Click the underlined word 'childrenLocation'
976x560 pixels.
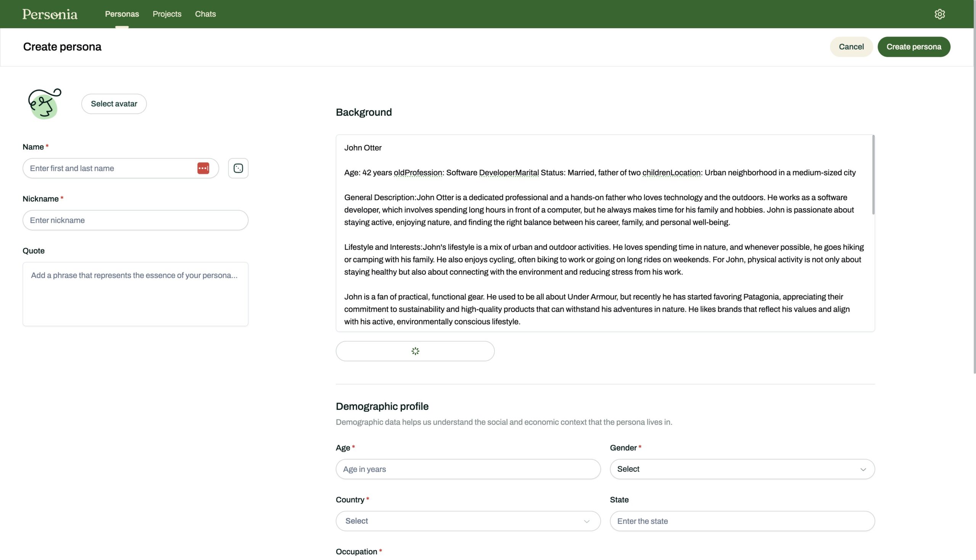[671, 173]
